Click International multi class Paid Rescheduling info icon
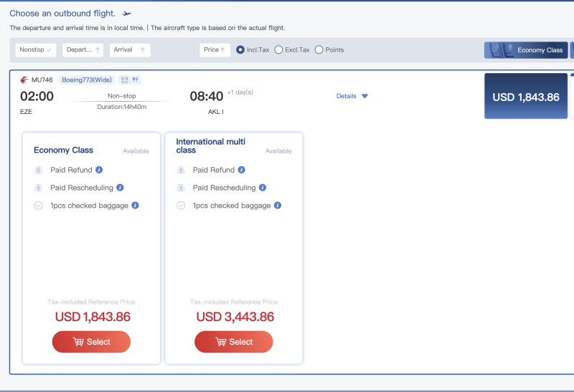The width and height of the screenshot is (574, 392). (263, 188)
